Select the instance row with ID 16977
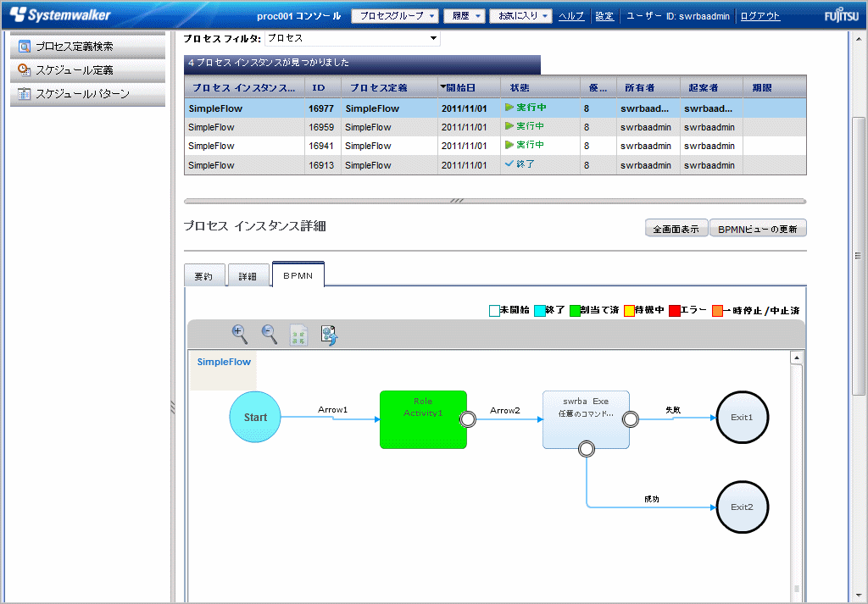Image resolution: width=868 pixels, height=604 pixels. (495, 108)
